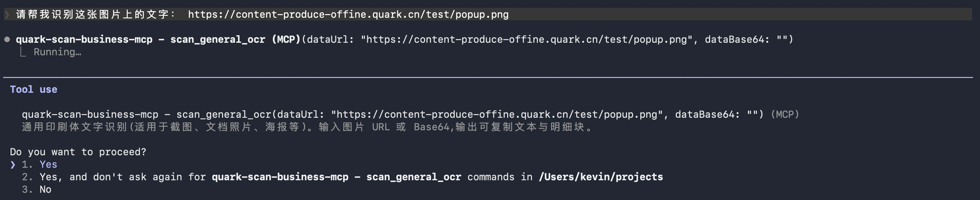The image size is (980, 200).
Task: Click the Chinese tool description text
Action: pos(308,127)
